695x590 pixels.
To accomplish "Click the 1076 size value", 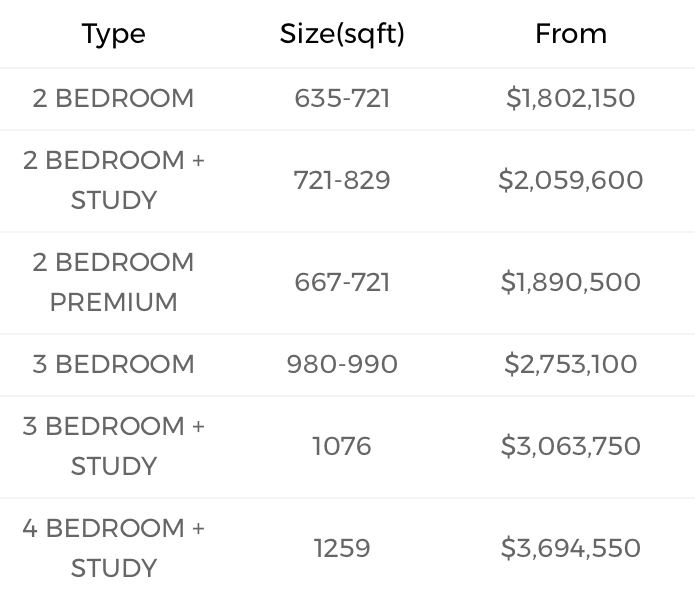I will point(342,446).
